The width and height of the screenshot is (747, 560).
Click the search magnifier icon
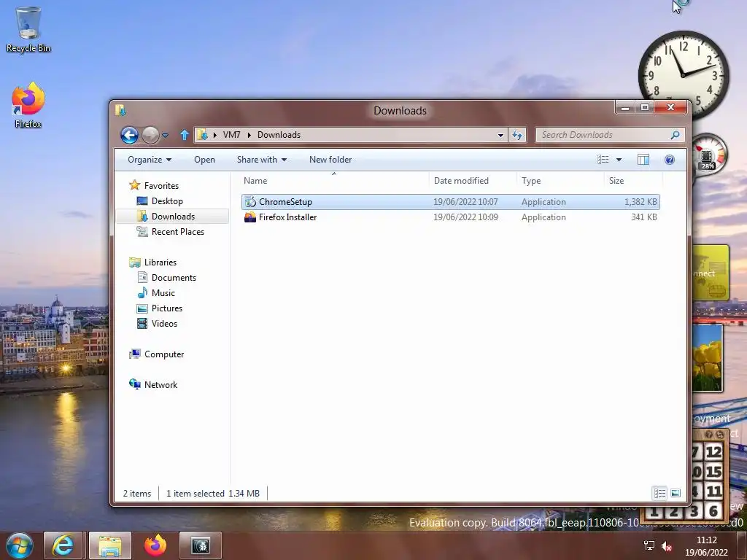675,135
